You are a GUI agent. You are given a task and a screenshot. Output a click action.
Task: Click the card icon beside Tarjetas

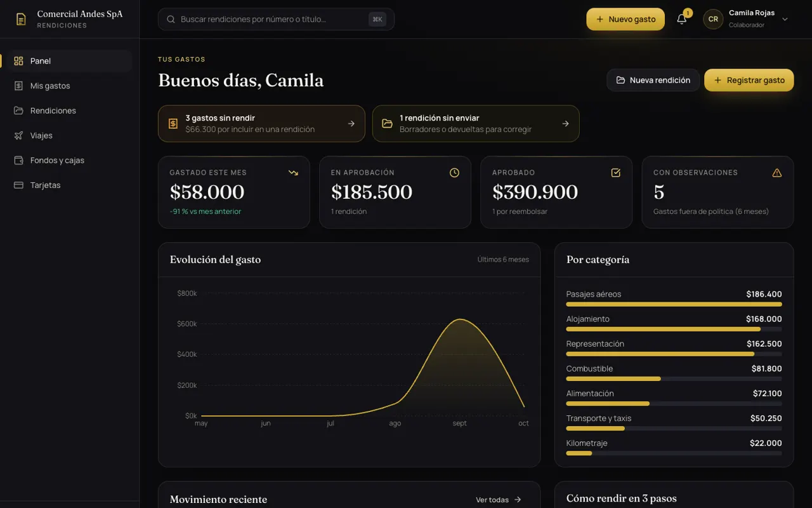(x=18, y=185)
